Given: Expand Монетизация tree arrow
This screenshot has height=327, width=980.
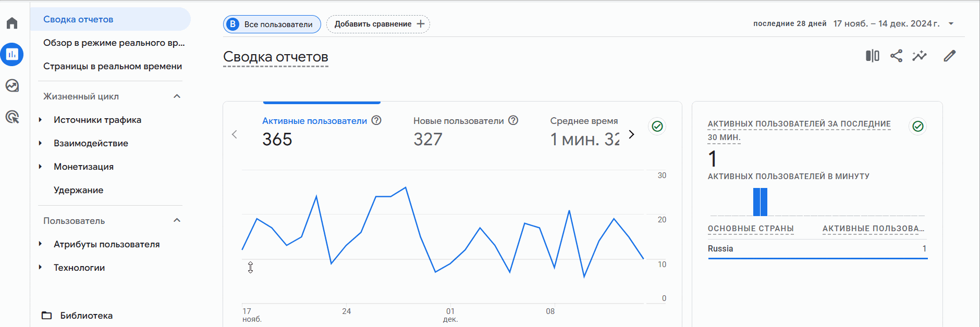Looking at the screenshot, I should coord(41,167).
